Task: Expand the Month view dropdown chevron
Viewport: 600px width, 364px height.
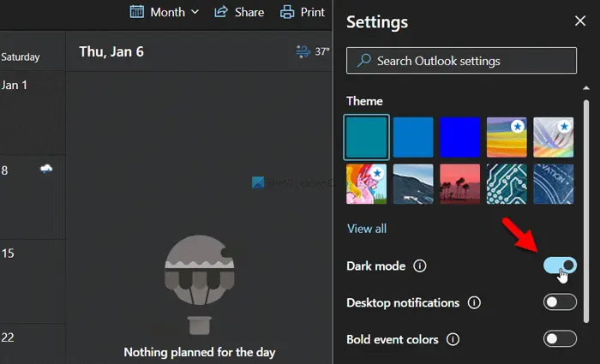Action: [195, 12]
